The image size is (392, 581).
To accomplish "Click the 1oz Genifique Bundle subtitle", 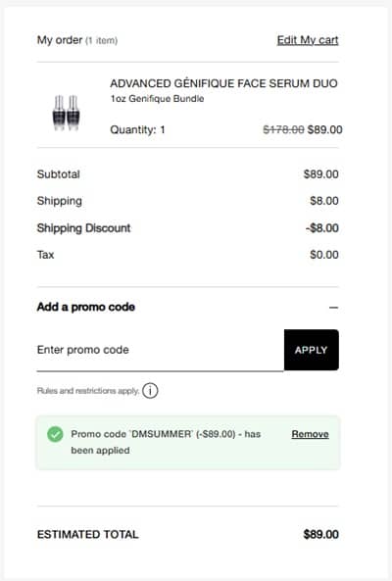I will (x=157, y=99).
